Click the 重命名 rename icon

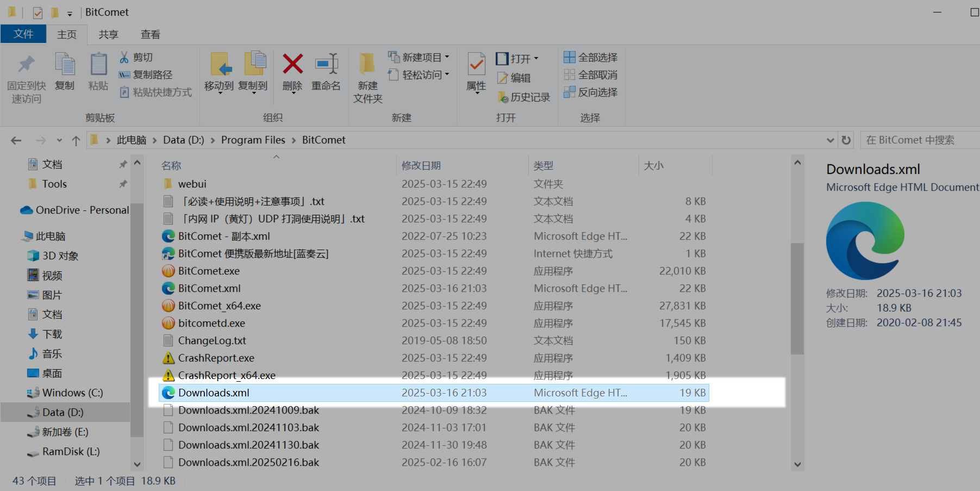(x=326, y=64)
